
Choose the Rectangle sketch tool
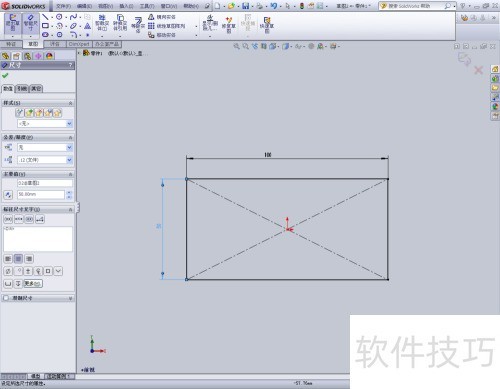click(45, 26)
